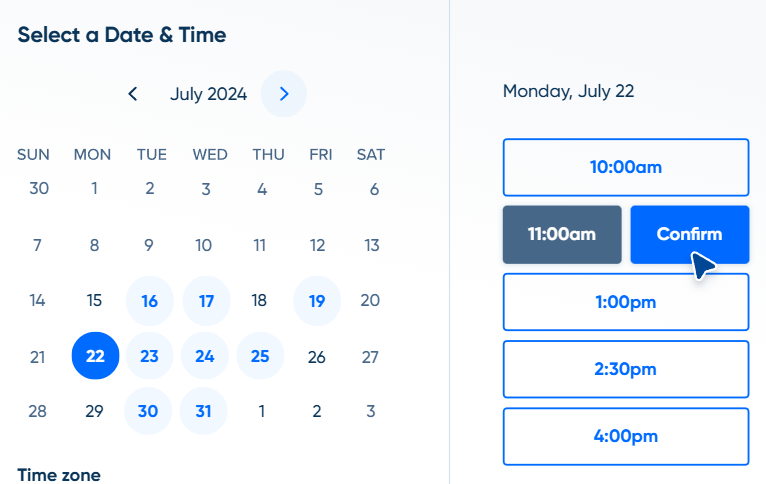Pick July 31 on calendar
The image size is (766, 484).
point(206,412)
